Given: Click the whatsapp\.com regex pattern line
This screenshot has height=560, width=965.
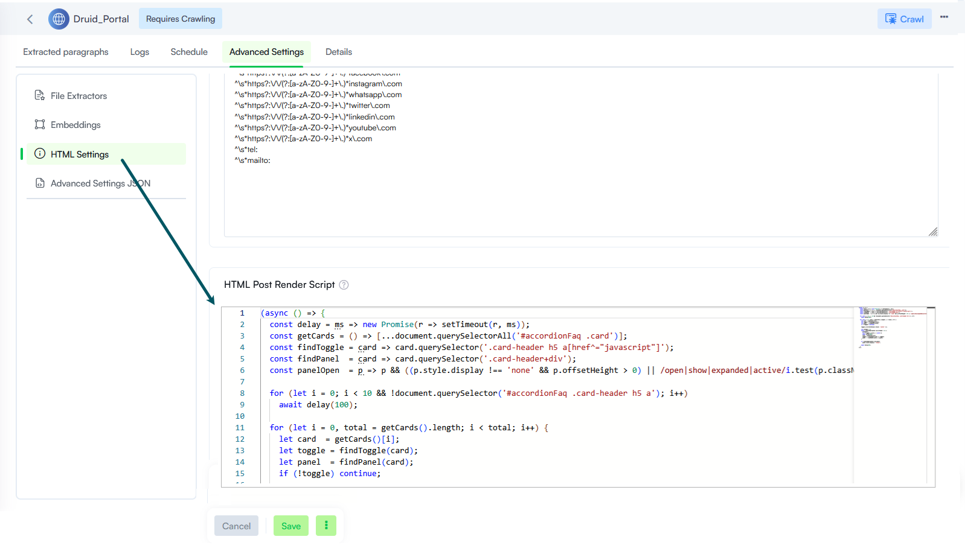Looking at the screenshot, I should pos(318,95).
